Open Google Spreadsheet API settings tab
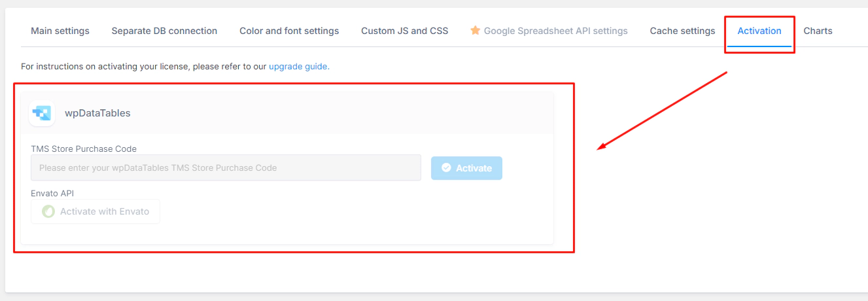This screenshot has height=301, width=868. (x=549, y=31)
